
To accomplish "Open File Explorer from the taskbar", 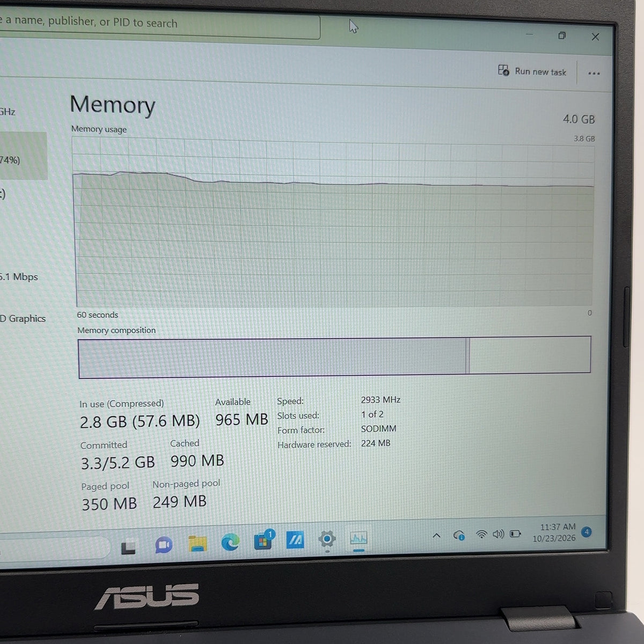I will [x=197, y=544].
